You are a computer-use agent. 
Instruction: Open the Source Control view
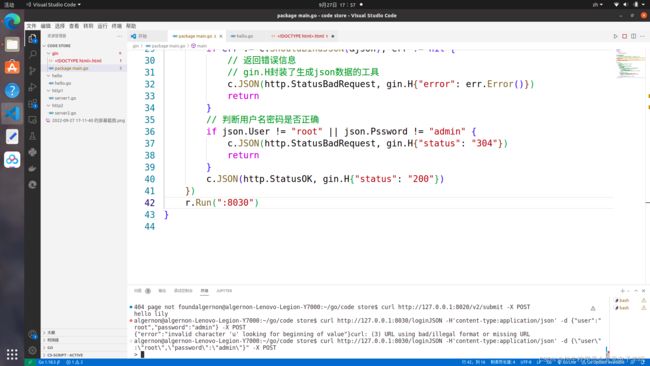coord(32,70)
